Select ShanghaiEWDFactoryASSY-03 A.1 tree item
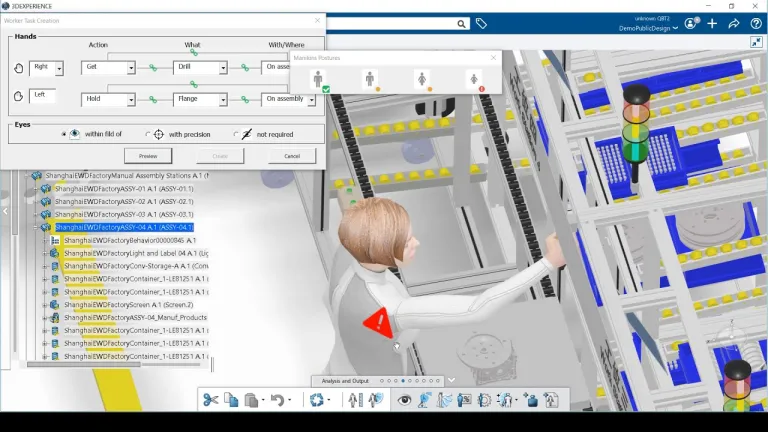Viewport: 768px width, 432px height. click(x=124, y=214)
